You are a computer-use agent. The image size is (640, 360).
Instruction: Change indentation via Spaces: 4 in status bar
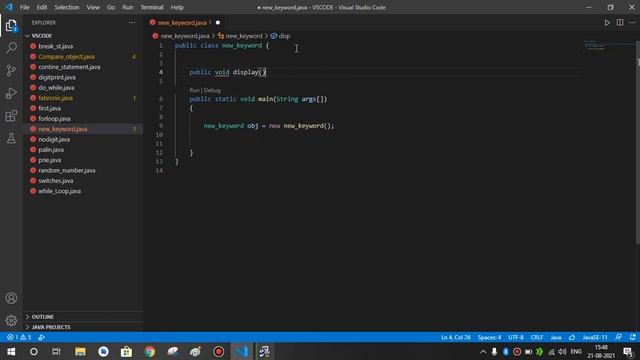tap(489, 337)
